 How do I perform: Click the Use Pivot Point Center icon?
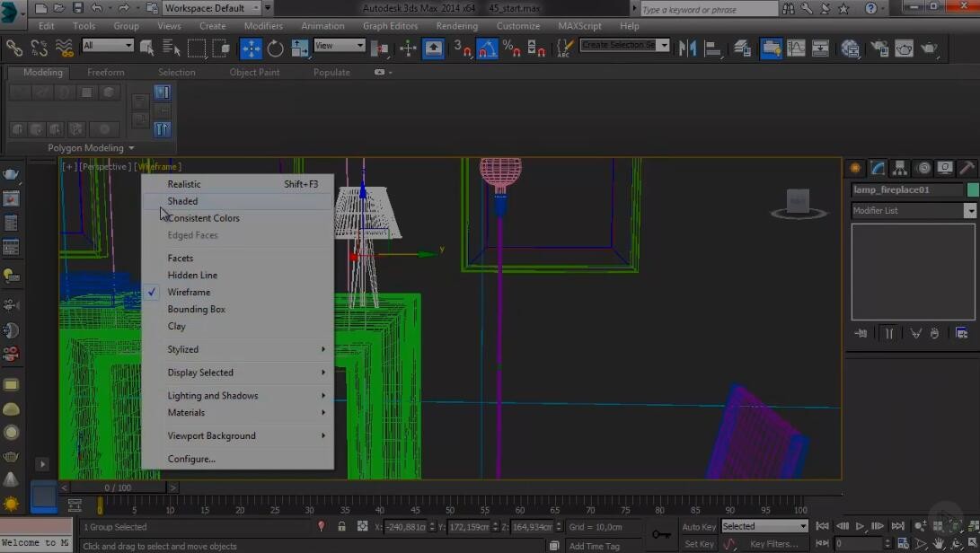(x=379, y=48)
